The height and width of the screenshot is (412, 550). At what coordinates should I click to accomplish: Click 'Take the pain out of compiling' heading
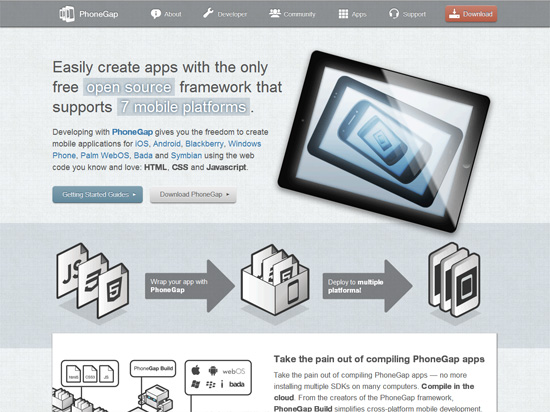pyautogui.click(x=379, y=359)
